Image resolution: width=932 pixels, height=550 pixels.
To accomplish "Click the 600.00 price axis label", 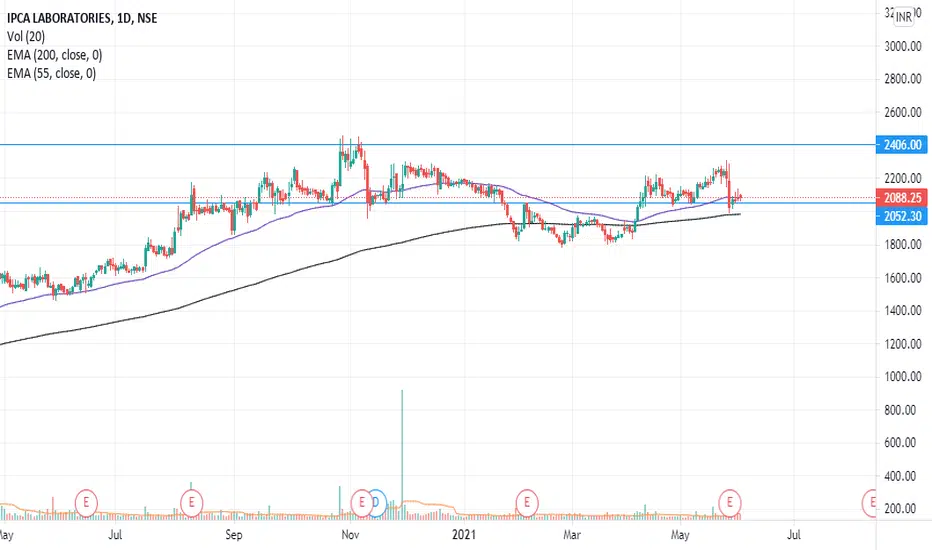I will point(900,442).
